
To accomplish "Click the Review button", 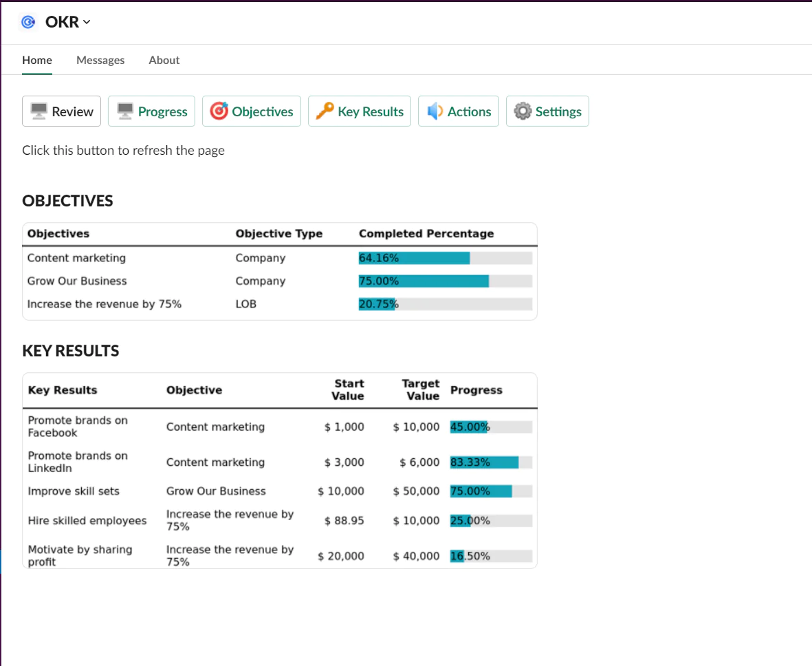I will (61, 111).
